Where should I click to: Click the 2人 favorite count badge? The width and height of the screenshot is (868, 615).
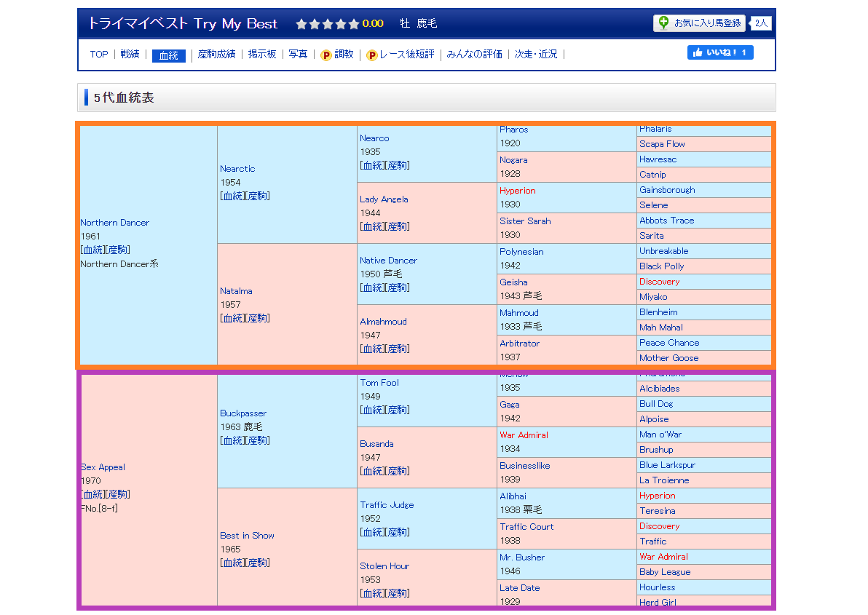(761, 23)
